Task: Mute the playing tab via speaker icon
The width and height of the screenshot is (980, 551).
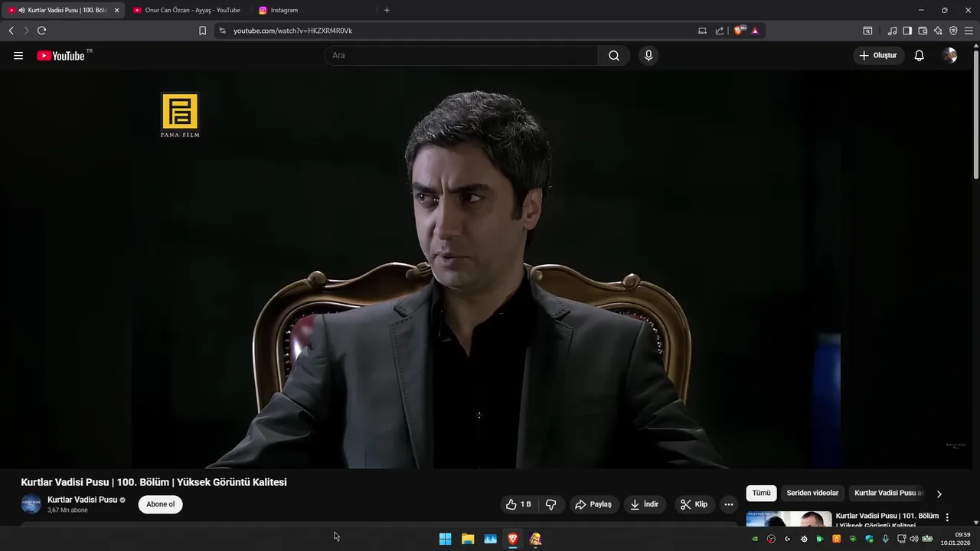Action: pos(21,10)
